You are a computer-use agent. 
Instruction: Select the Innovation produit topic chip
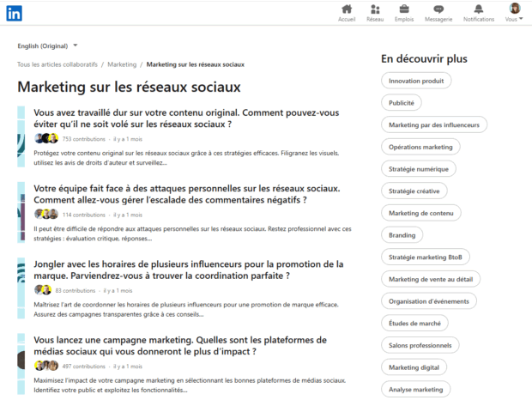[x=416, y=81]
